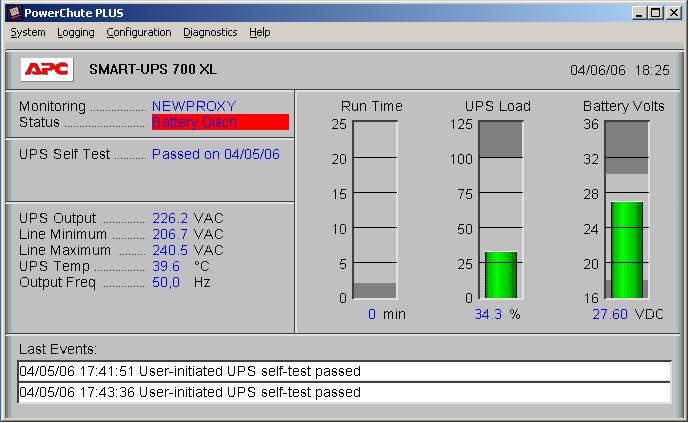Viewport: 689px width, 423px height.
Task: Click the Run Time gauge title
Action: (372, 106)
